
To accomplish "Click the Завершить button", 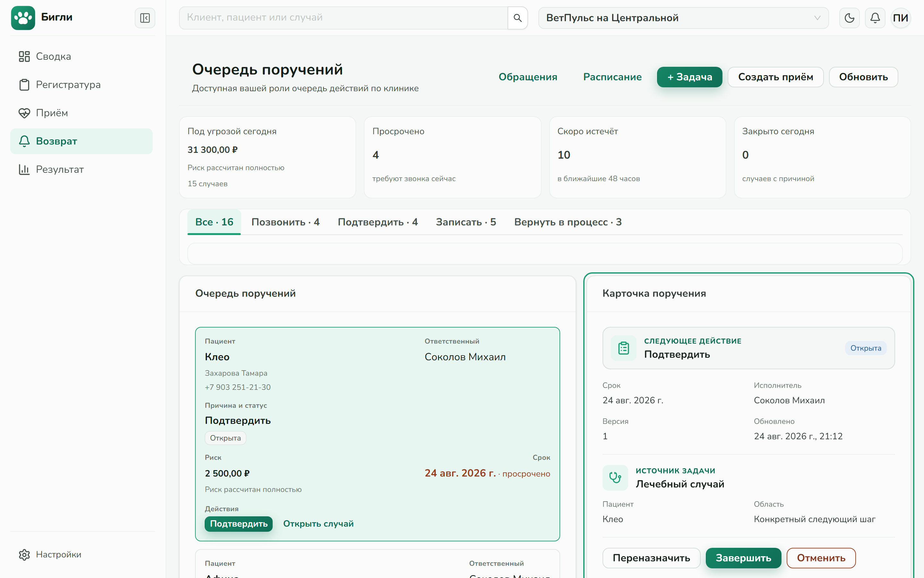I will (743, 558).
